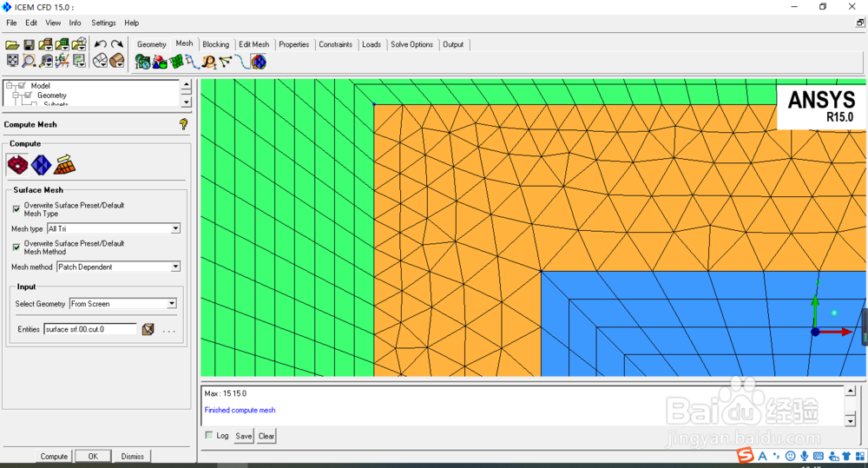Open the View menu

(53, 23)
